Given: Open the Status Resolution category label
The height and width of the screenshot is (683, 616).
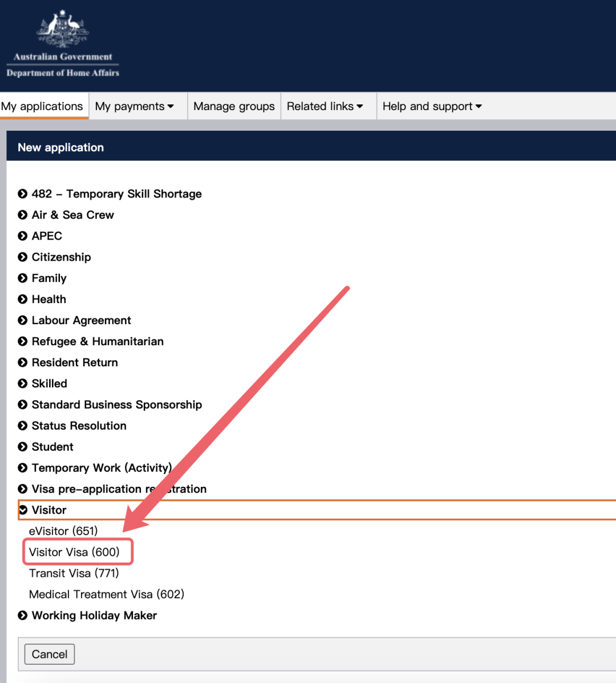Looking at the screenshot, I should click(x=79, y=426).
